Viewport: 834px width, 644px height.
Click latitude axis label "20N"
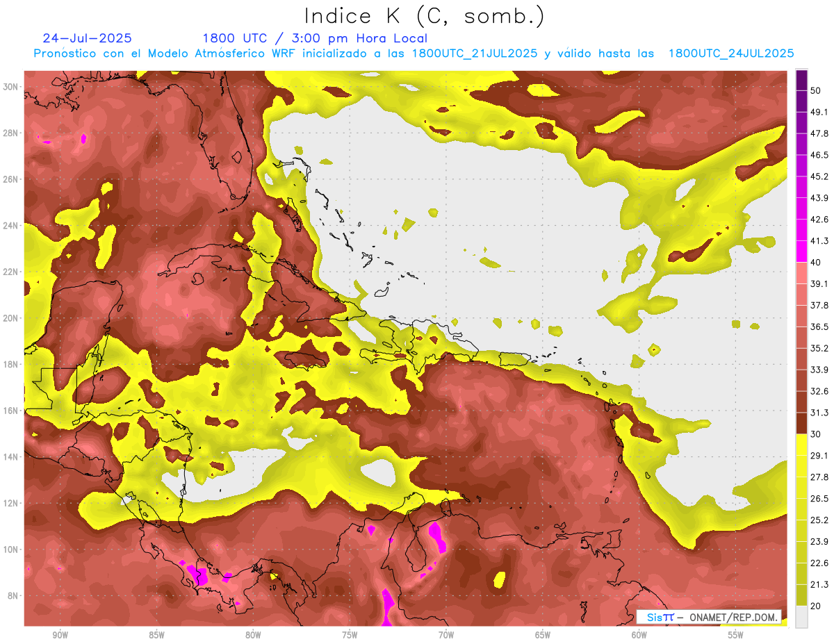click(x=11, y=318)
